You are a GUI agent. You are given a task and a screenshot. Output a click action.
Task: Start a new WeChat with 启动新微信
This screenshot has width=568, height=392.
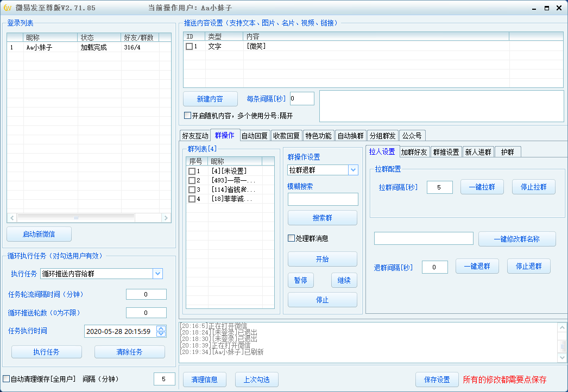(x=39, y=235)
